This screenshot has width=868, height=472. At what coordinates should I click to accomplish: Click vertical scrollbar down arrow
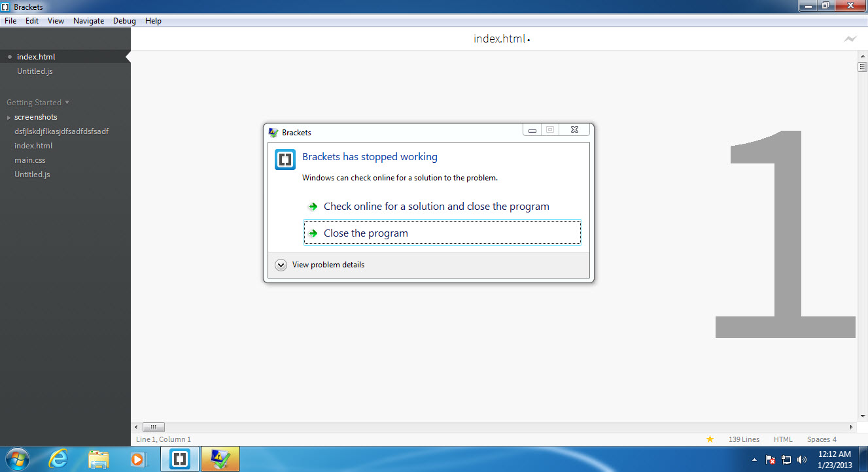coord(862,416)
